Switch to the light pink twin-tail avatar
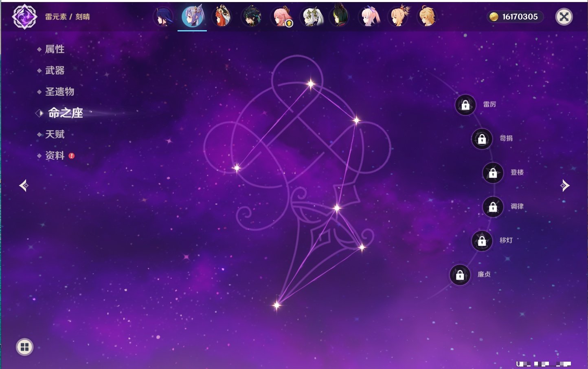This screenshot has width=588, height=369. (x=370, y=17)
